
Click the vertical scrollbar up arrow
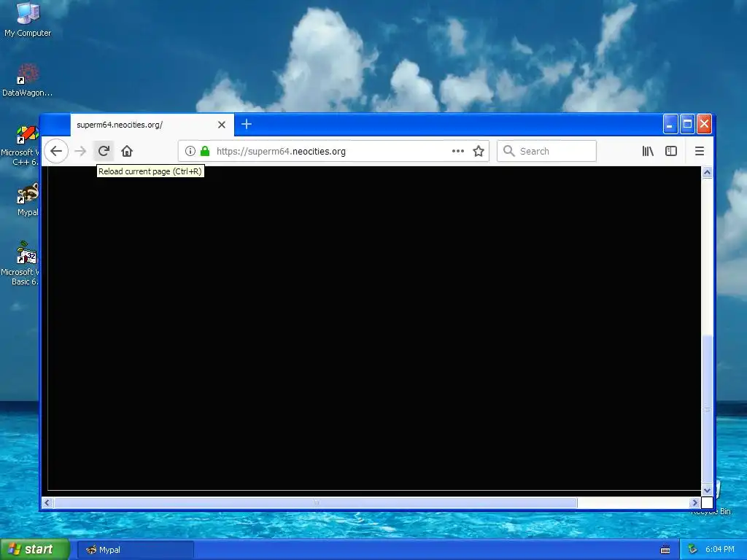click(708, 172)
